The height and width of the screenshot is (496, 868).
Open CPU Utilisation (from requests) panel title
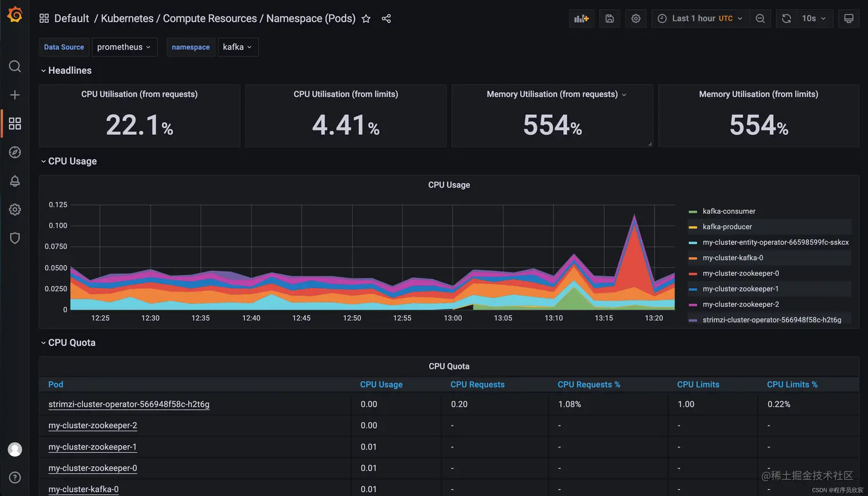click(139, 94)
